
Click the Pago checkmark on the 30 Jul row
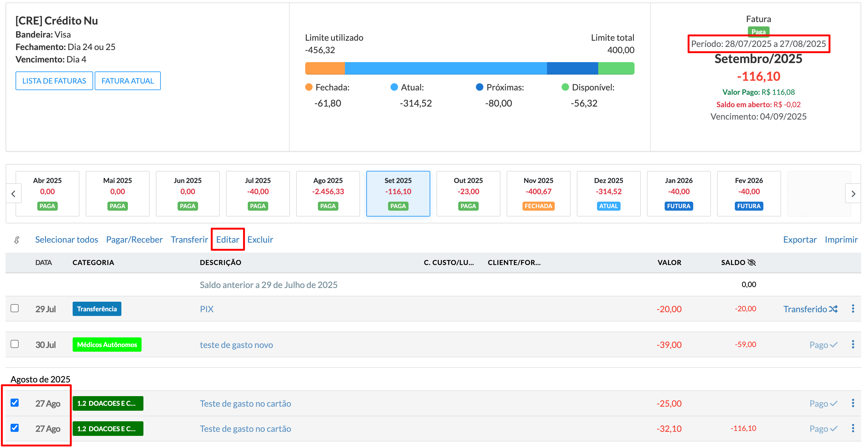(x=833, y=345)
